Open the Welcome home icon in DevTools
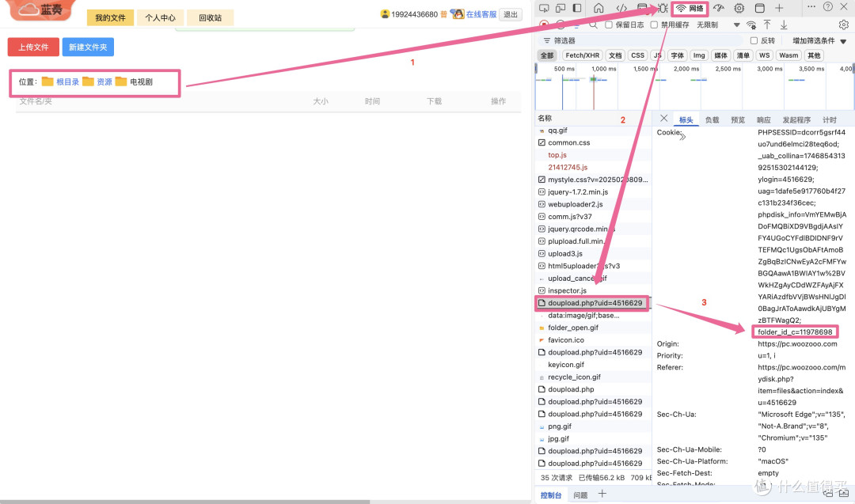855x504 pixels. click(598, 8)
